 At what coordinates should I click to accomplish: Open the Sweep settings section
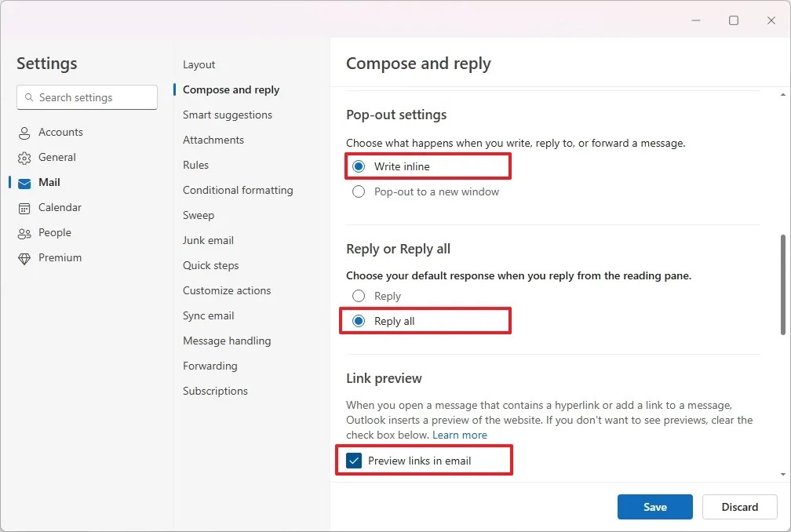[x=199, y=215]
